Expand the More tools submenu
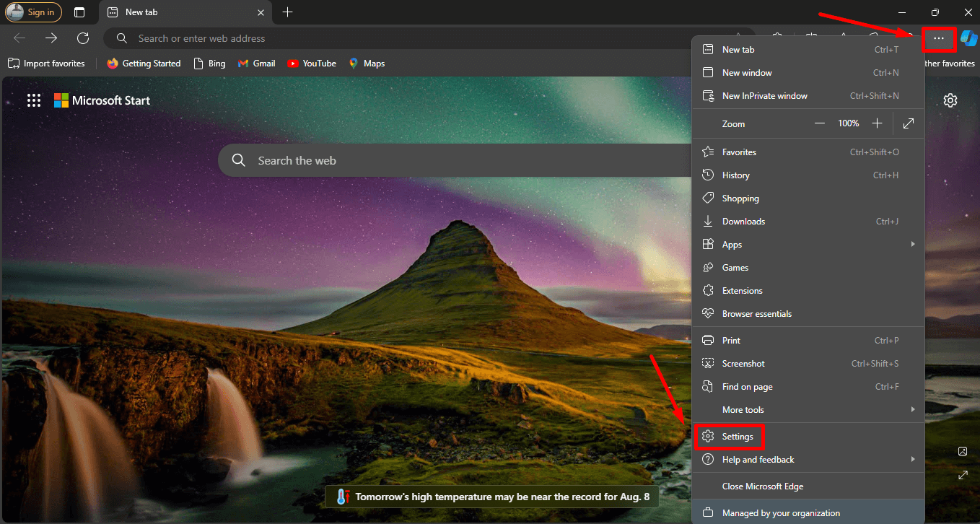 (808, 410)
